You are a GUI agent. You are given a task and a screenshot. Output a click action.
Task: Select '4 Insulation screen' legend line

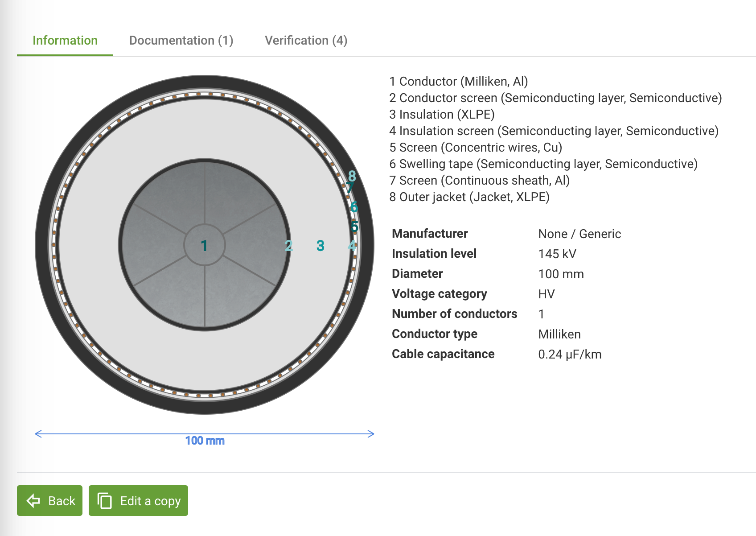coord(554,131)
